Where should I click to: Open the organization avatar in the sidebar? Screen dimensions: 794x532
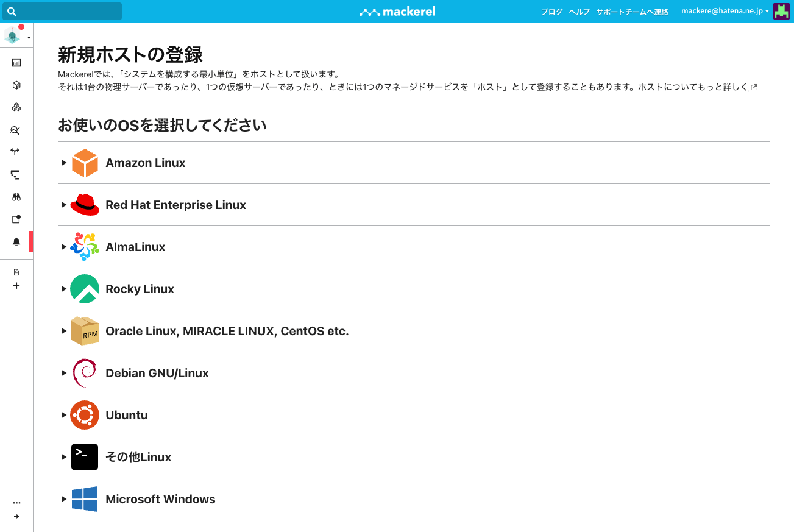click(x=12, y=35)
